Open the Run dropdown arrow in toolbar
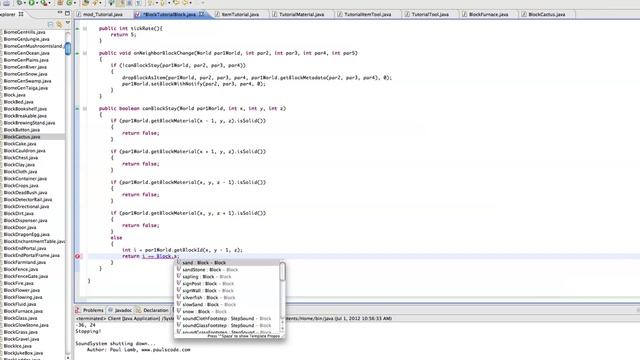 pyautogui.click(x=37, y=3)
